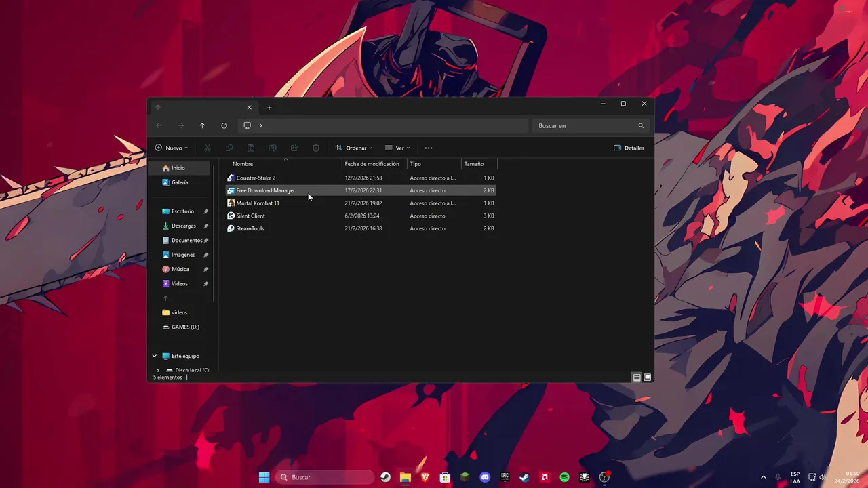The height and width of the screenshot is (488, 868).
Task: Click the Paste clipboard icon
Action: pyautogui.click(x=251, y=148)
